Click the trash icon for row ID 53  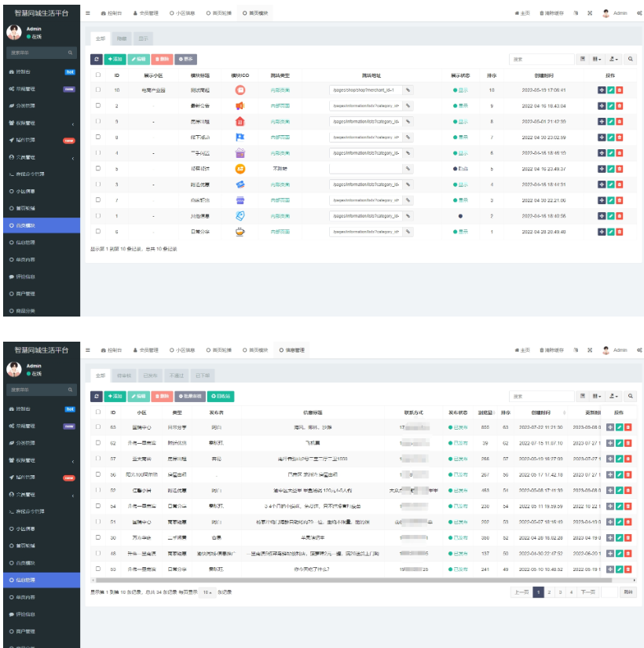(x=628, y=569)
